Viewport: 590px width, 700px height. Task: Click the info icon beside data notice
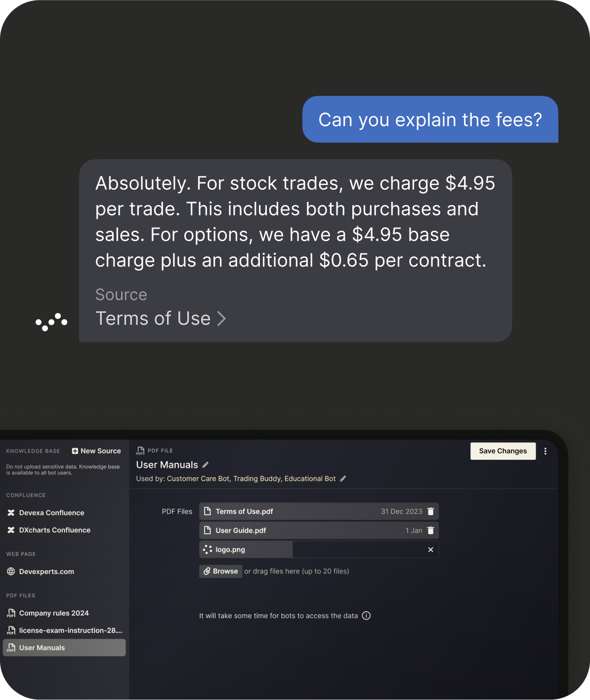click(366, 616)
